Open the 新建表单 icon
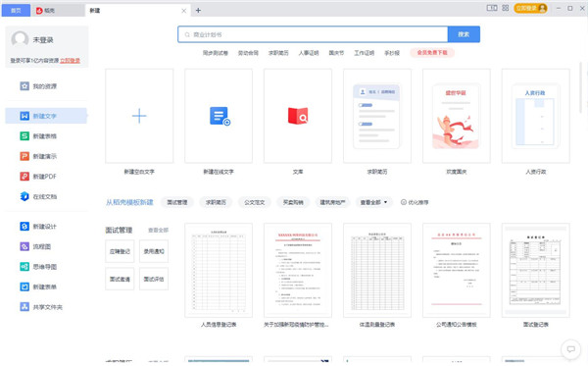The height and width of the screenshot is (366, 588). (x=24, y=287)
